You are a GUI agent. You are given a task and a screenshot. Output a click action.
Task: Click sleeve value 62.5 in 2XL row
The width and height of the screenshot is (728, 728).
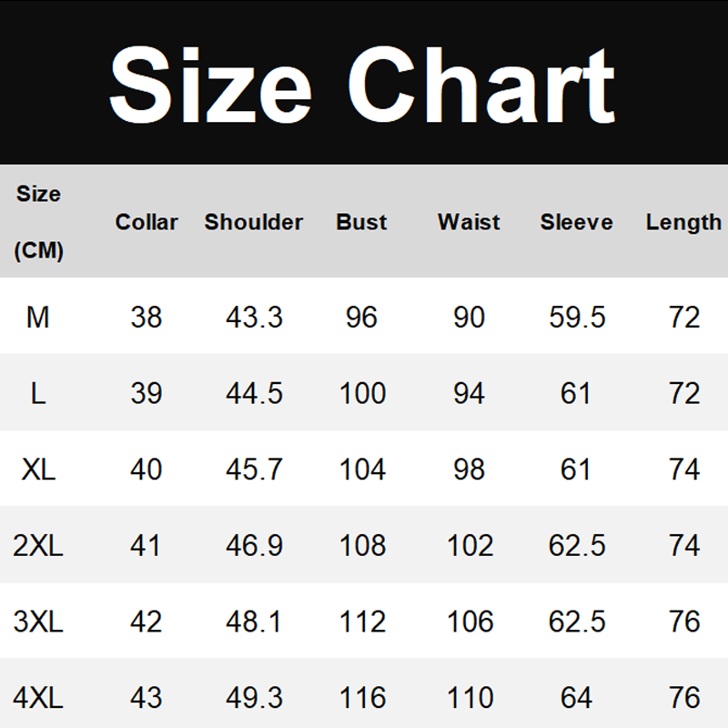coord(577,546)
